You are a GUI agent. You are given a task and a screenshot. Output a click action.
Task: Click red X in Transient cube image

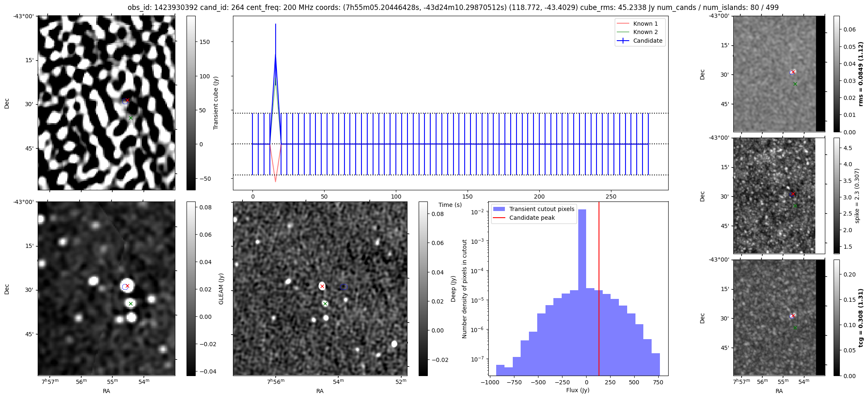click(127, 100)
